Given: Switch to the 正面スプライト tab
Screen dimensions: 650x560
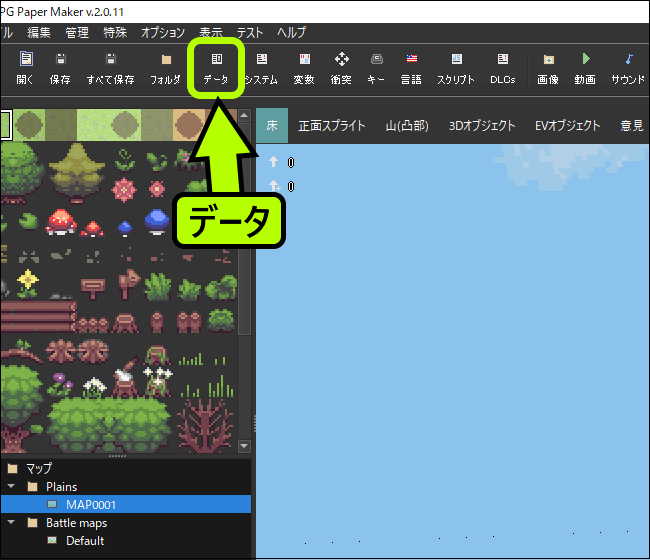Looking at the screenshot, I should coord(331,126).
